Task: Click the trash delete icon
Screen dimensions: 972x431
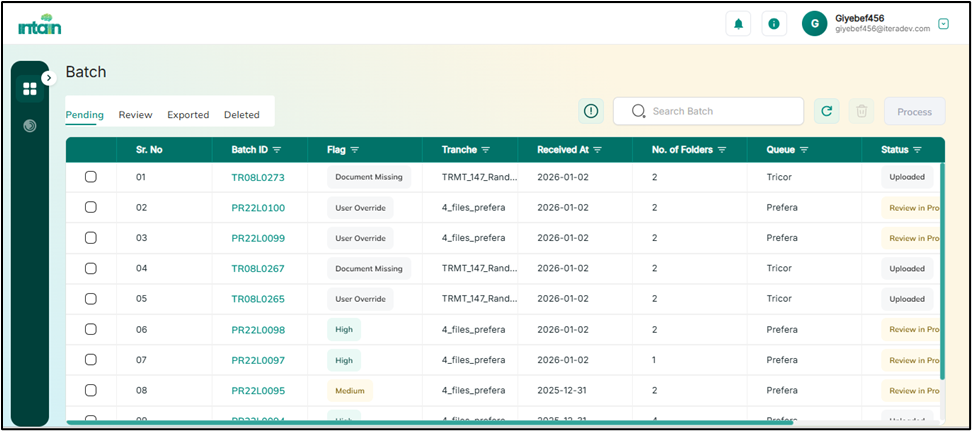Action: pos(861,111)
